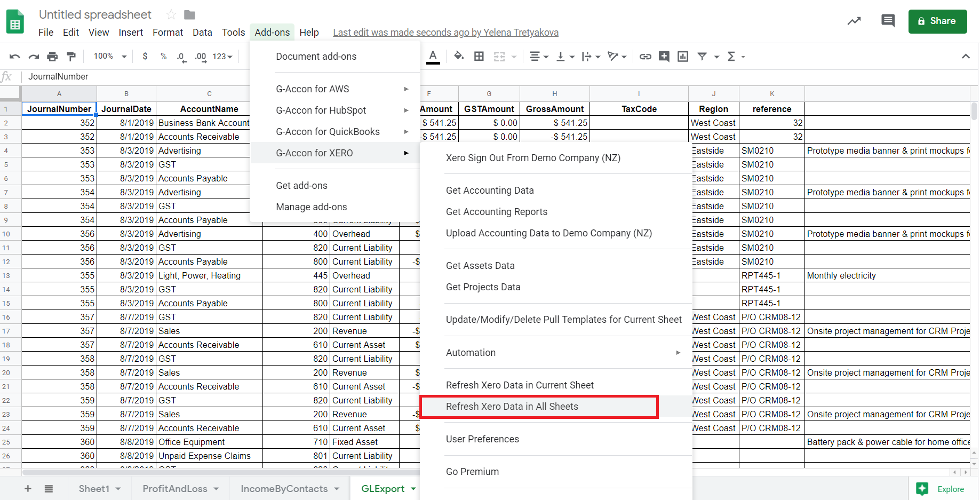980x500 pixels.
Task: Format selection as currency
Action: pos(145,56)
